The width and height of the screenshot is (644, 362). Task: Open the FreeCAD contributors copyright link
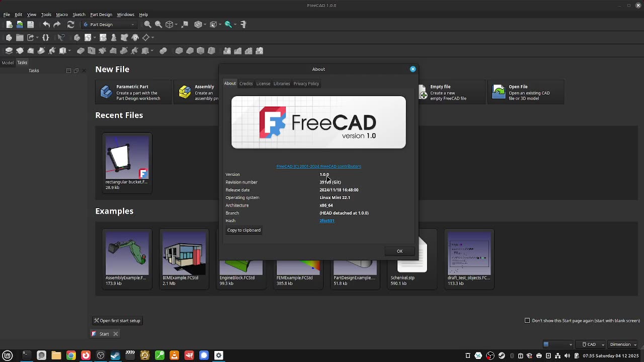(x=318, y=166)
